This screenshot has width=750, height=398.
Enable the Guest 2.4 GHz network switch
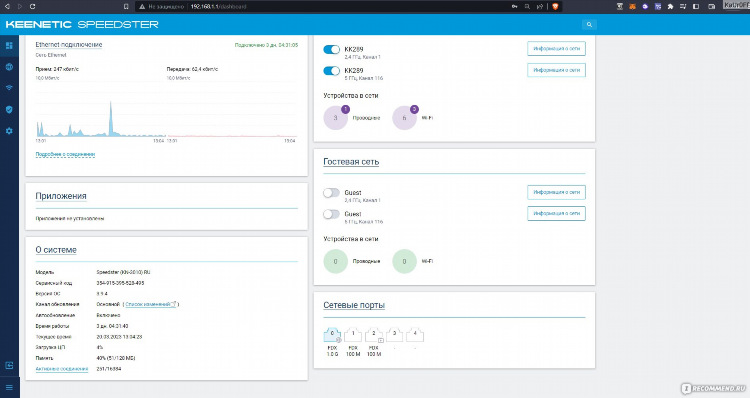(331, 193)
